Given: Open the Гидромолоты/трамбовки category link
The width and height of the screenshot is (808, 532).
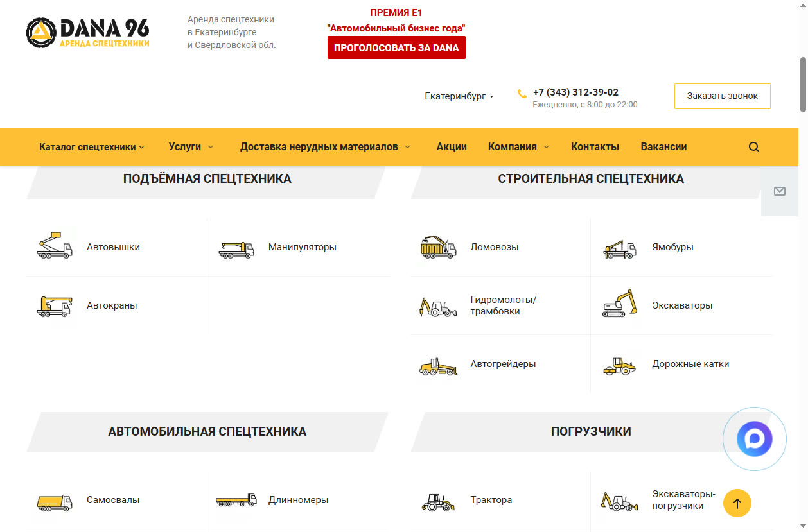Looking at the screenshot, I should pyautogui.click(x=503, y=305).
